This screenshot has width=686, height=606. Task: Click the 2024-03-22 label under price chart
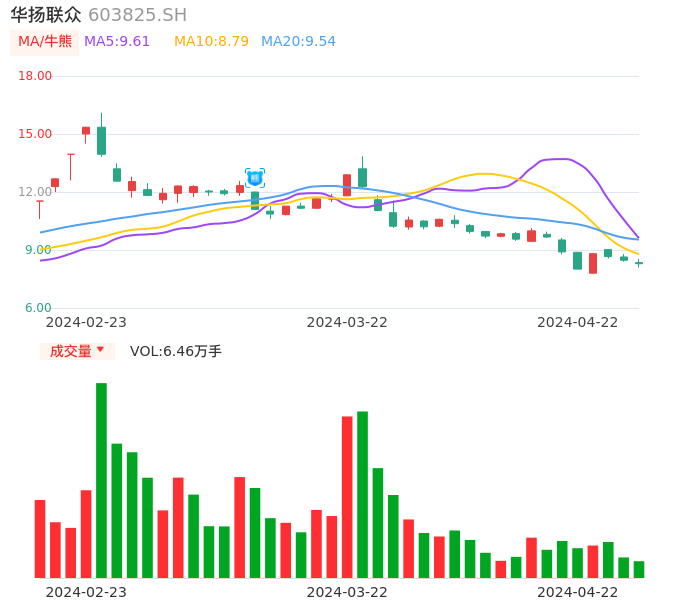[346, 322]
